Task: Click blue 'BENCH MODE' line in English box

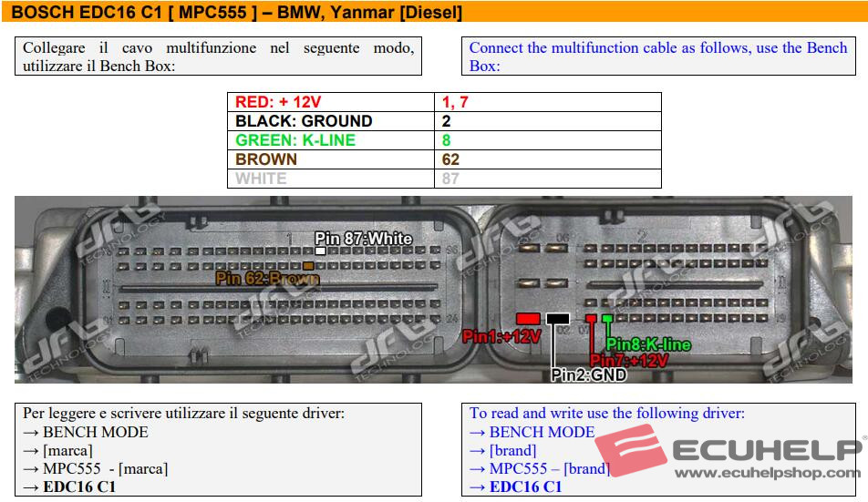Action: pos(532,432)
